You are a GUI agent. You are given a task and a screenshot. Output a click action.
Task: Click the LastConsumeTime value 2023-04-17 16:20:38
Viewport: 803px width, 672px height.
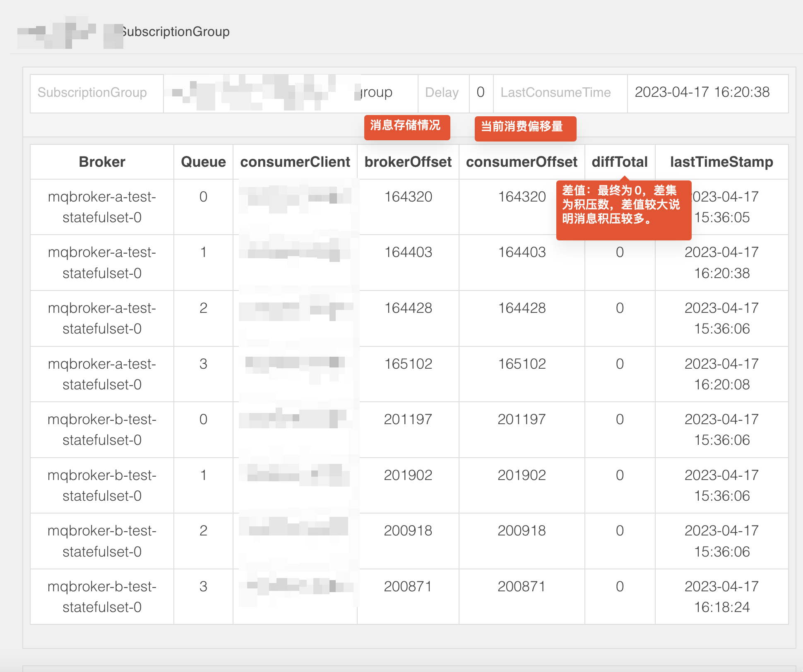pyautogui.click(x=702, y=92)
